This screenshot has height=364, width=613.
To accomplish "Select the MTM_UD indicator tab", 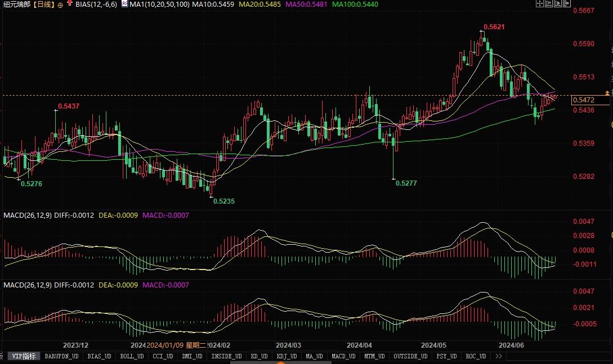I will click(x=374, y=356).
